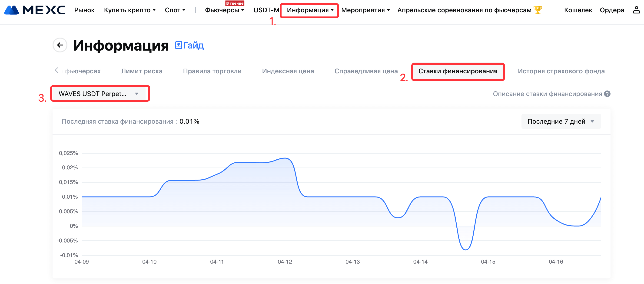Screen dimensions: 644x284
Task: Click the Кошелек link
Action: [578, 10]
